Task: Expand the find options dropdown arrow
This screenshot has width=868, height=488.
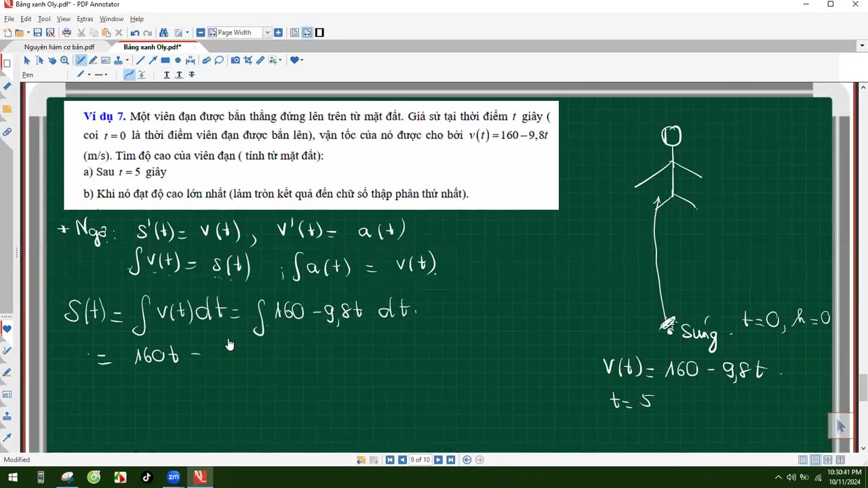Action: point(187,33)
